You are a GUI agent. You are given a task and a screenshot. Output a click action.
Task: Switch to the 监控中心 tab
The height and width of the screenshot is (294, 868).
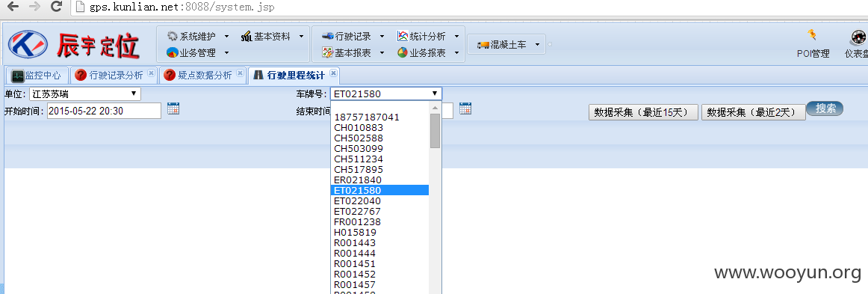point(37,76)
